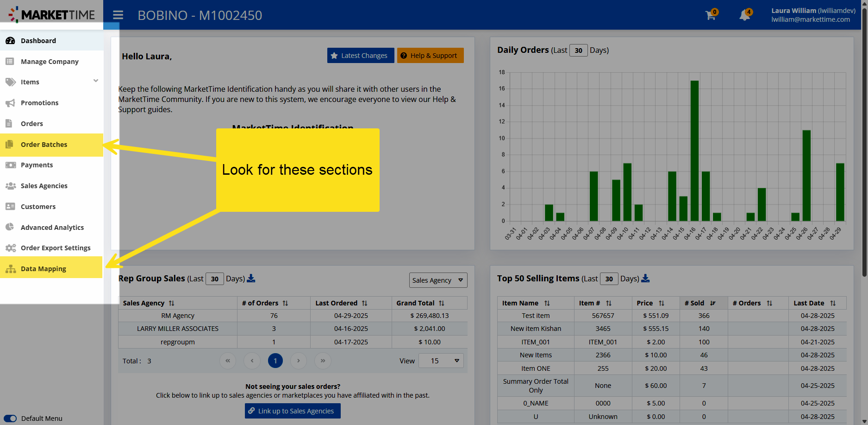Click the Dashboard gauge icon
Viewport: 868px width, 425px height.
tap(10, 41)
